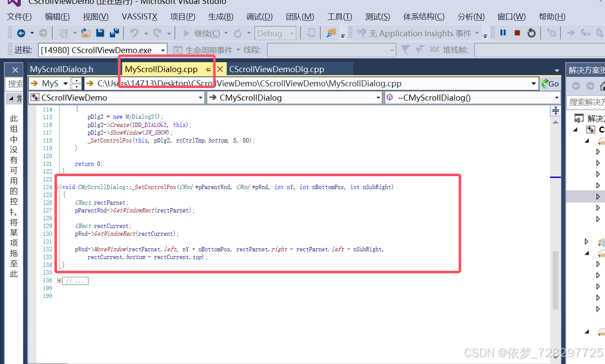Open the 分析(N) menu
Viewport: 605px width, 364px height.
click(x=471, y=16)
